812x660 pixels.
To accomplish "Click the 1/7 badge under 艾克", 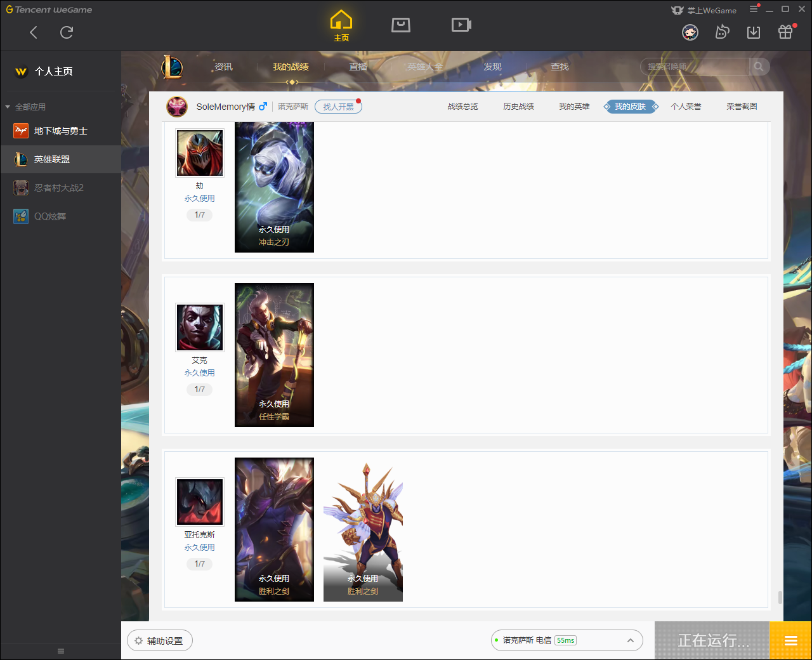I will click(x=200, y=390).
